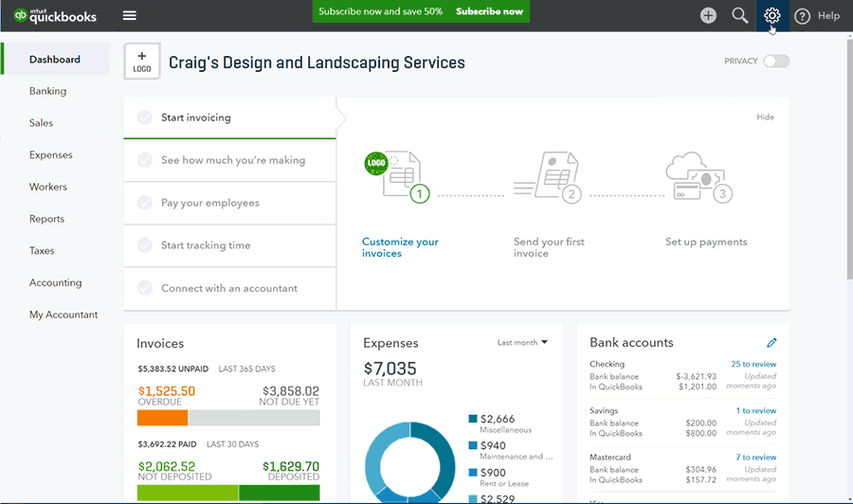This screenshot has width=853, height=504.
Task: Open the 25 to review link
Action: (753, 364)
